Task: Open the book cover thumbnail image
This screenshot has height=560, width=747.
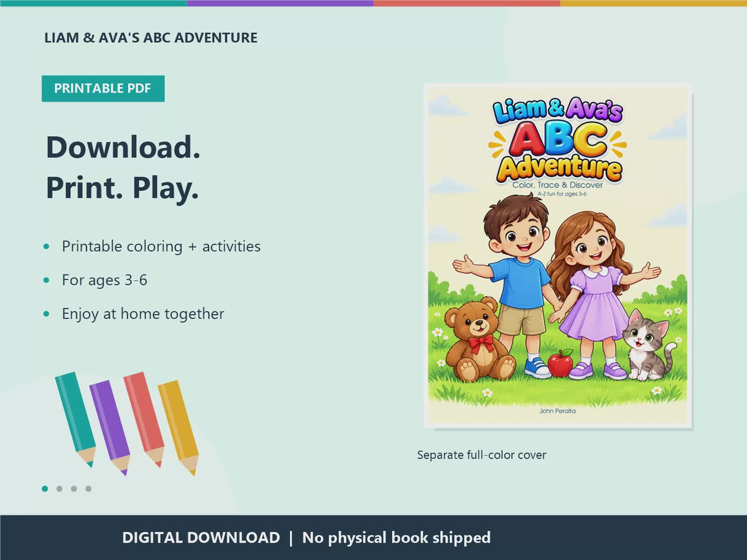Action: tap(558, 255)
